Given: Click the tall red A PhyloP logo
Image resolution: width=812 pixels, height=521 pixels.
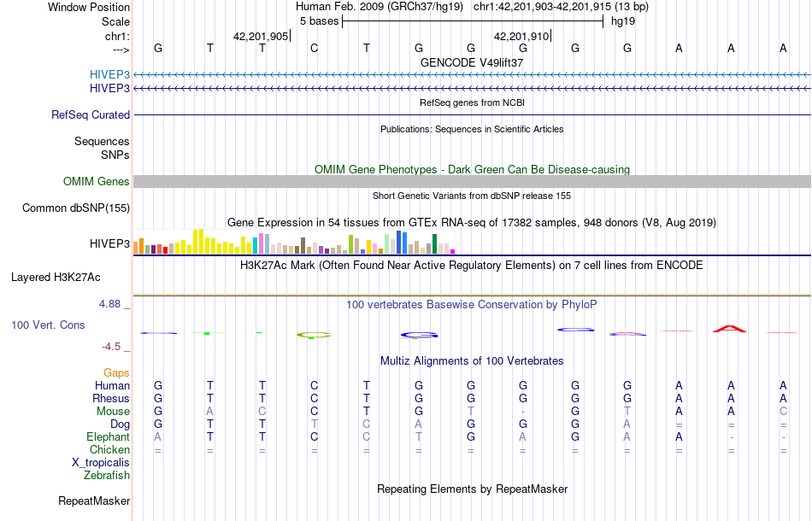Looking at the screenshot, I should pos(730,329).
